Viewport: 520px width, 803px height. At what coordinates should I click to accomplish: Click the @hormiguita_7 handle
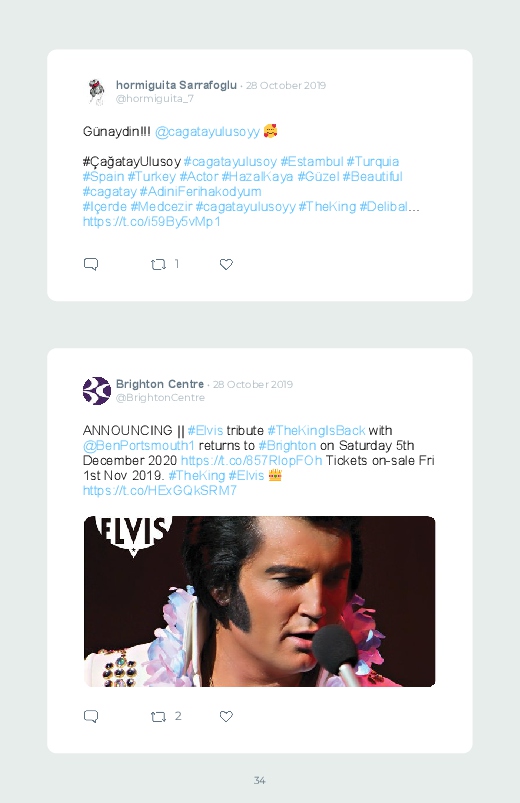pyautogui.click(x=155, y=98)
